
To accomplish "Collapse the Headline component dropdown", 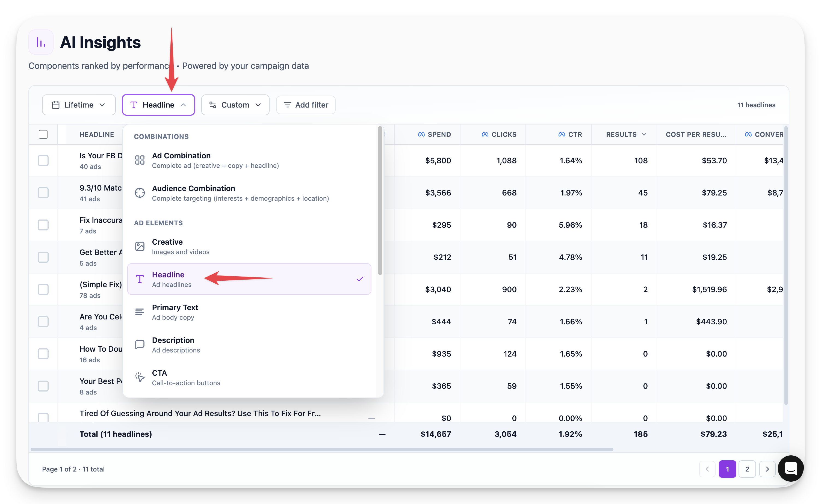I will click(158, 105).
